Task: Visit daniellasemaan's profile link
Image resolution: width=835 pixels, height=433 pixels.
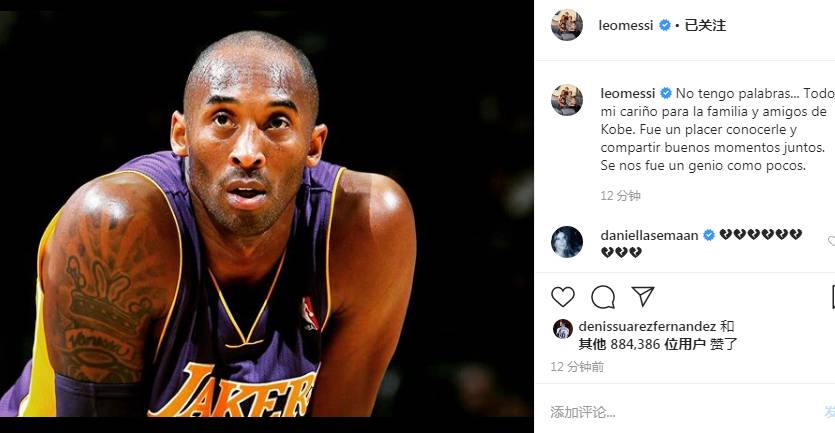Action: pyautogui.click(x=649, y=235)
